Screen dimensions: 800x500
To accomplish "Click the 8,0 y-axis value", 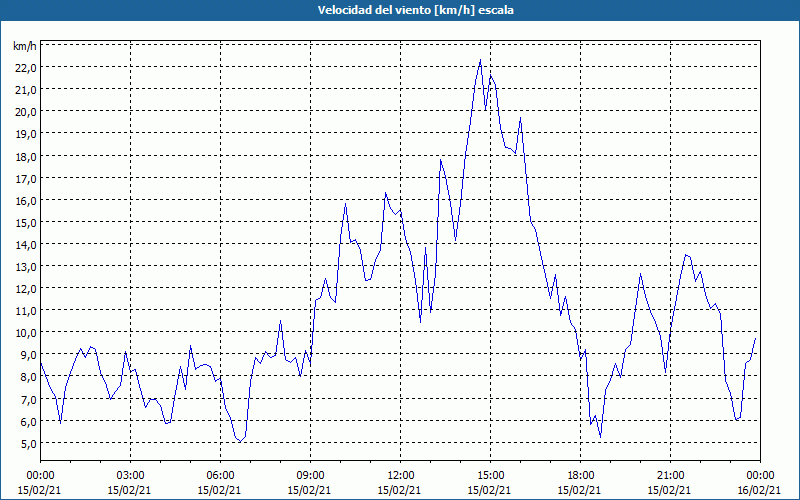I will pos(29,378).
